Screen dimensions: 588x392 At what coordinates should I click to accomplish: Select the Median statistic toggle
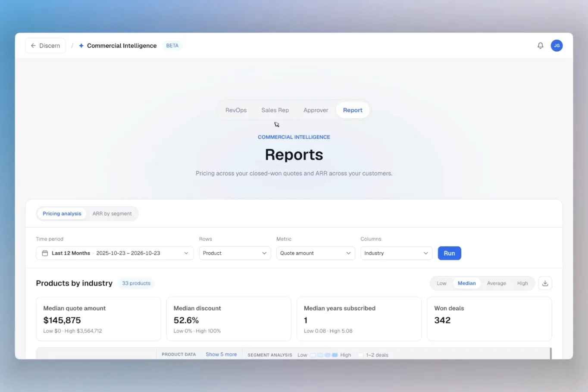pos(466,283)
